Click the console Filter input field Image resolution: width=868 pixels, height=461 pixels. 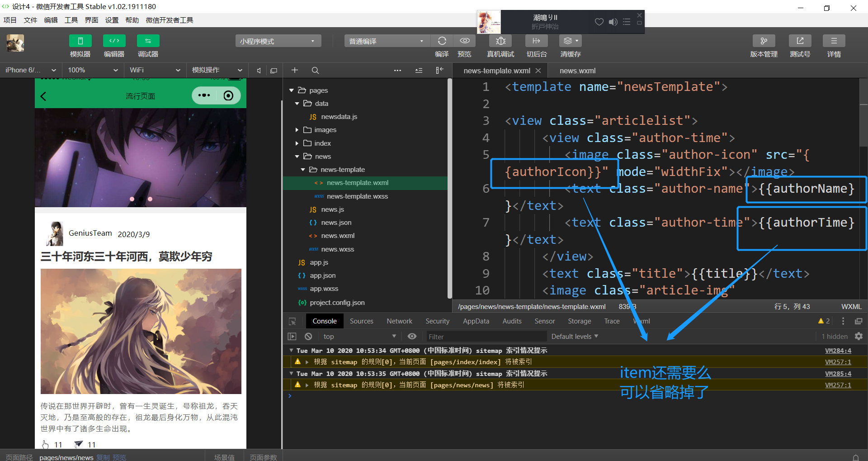pyautogui.click(x=486, y=337)
